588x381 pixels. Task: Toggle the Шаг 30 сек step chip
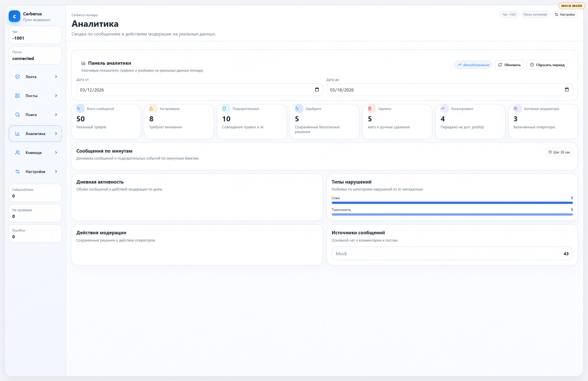pos(559,152)
